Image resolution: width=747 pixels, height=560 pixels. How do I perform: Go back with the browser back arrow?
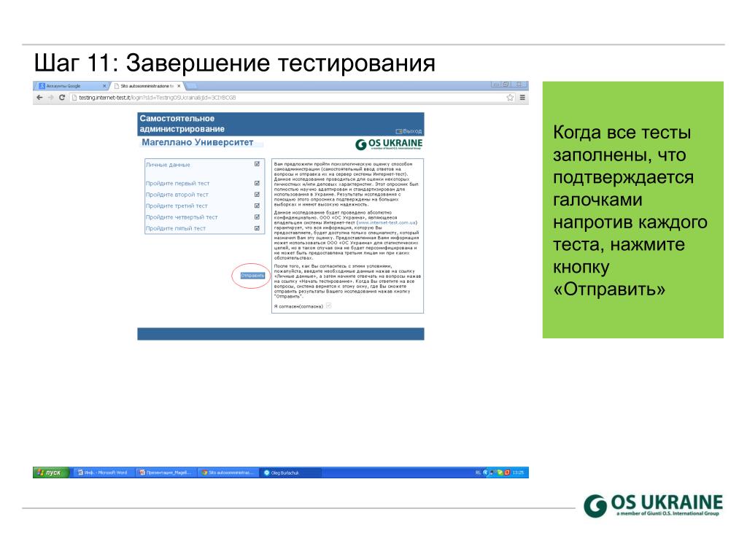point(39,98)
